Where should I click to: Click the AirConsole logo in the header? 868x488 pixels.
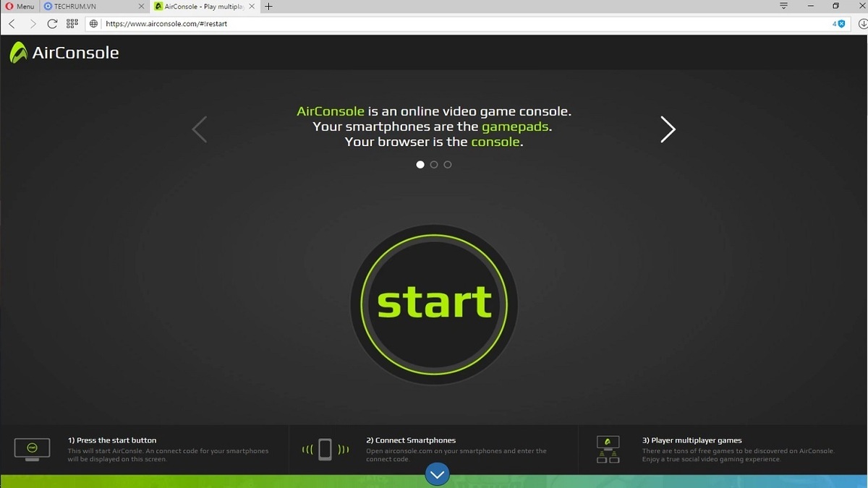tap(64, 52)
